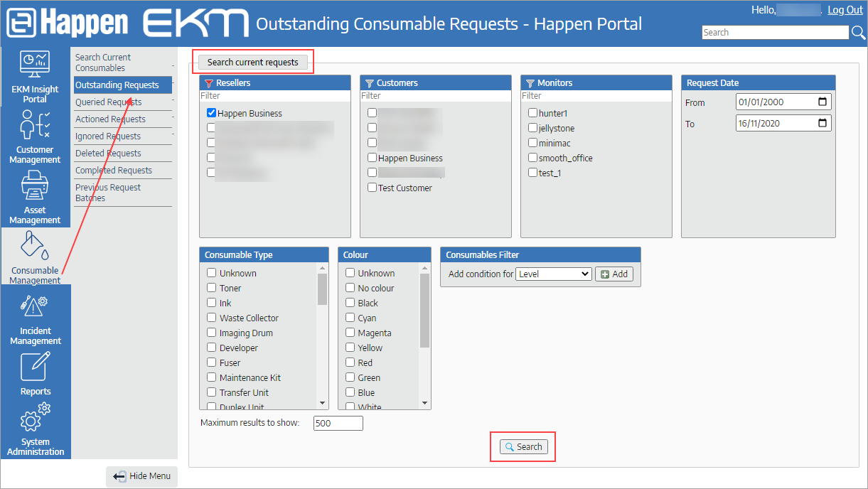Click the Customers filter funnel icon
The image size is (868, 489).
pyautogui.click(x=370, y=83)
